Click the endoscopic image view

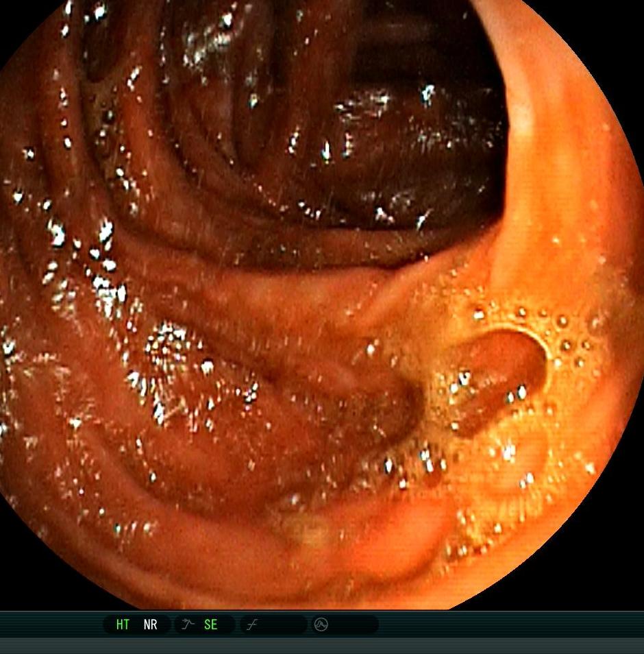[x=322, y=304]
